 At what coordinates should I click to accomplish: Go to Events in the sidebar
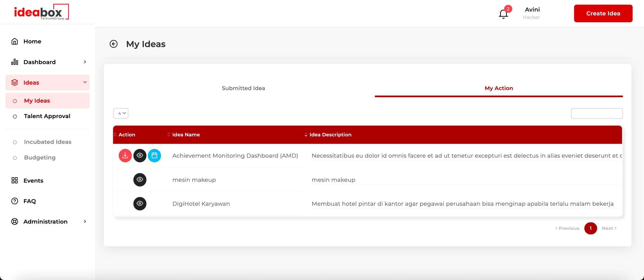[33, 181]
